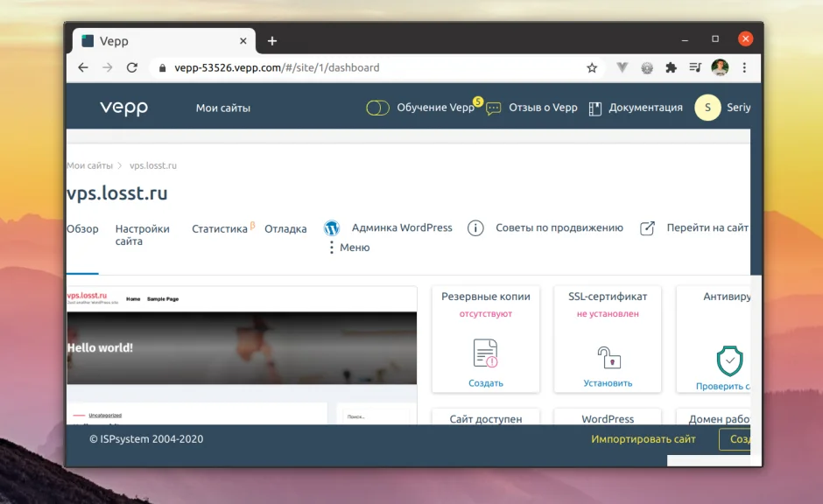
Task: Click the speech bubble icon for Отзыв о Vepp
Action: tap(492, 108)
